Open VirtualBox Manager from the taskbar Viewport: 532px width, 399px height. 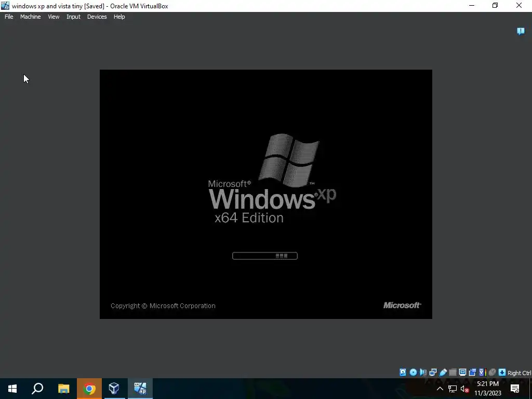114,389
